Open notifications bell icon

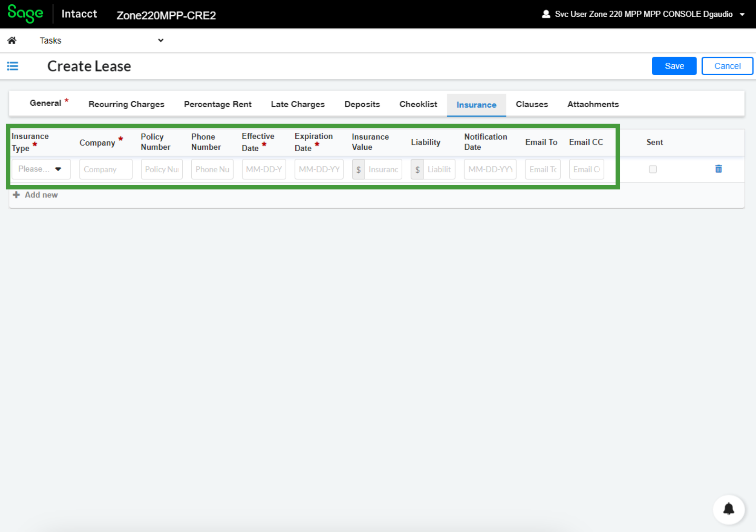click(x=729, y=509)
